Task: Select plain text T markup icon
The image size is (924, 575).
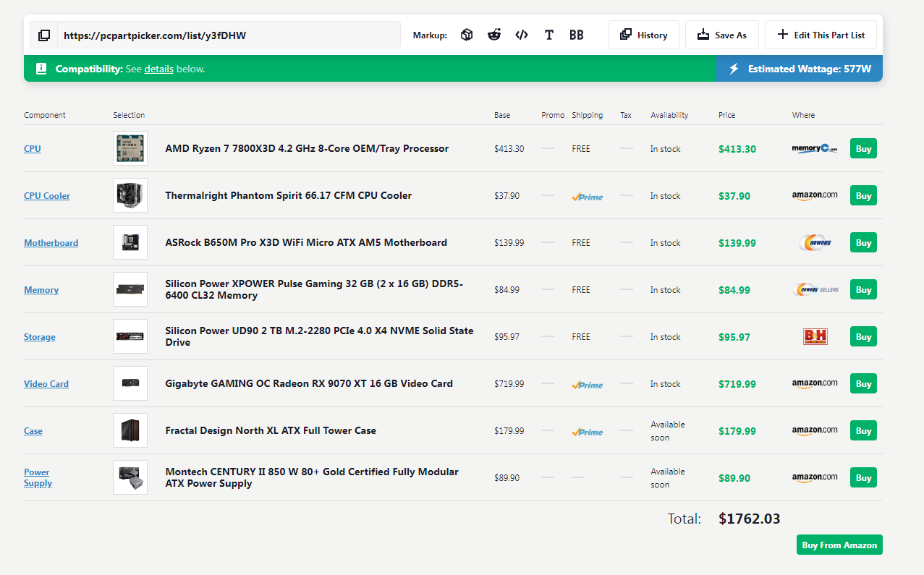Action: coord(549,35)
